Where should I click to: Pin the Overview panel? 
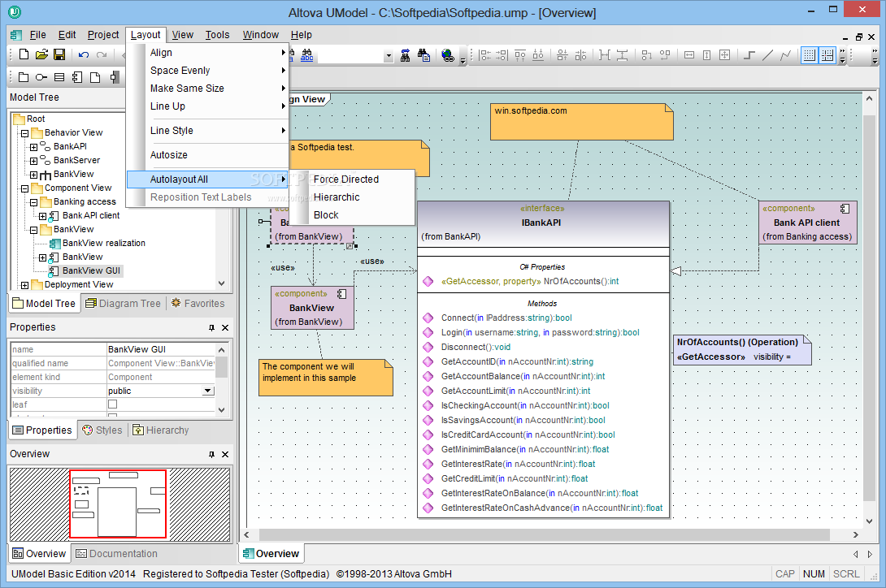211,454
